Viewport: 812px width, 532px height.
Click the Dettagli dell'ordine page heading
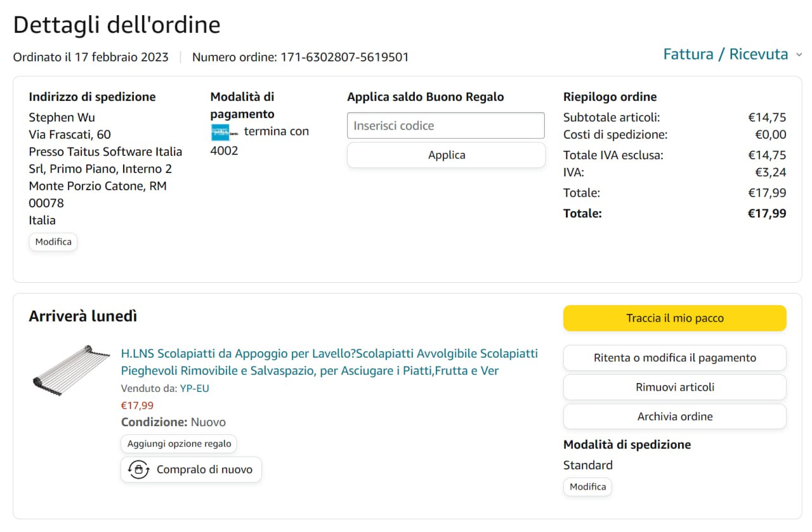[117, 25]
